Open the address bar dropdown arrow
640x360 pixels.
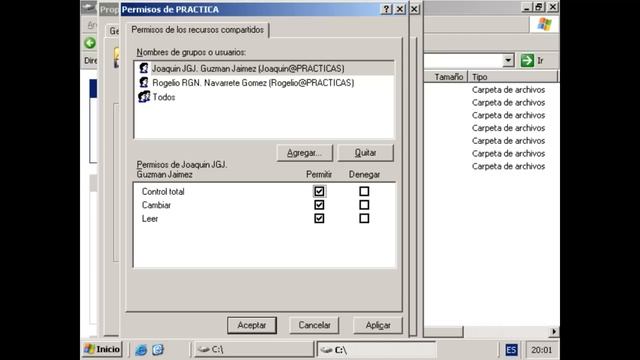[x=508, y=60]
